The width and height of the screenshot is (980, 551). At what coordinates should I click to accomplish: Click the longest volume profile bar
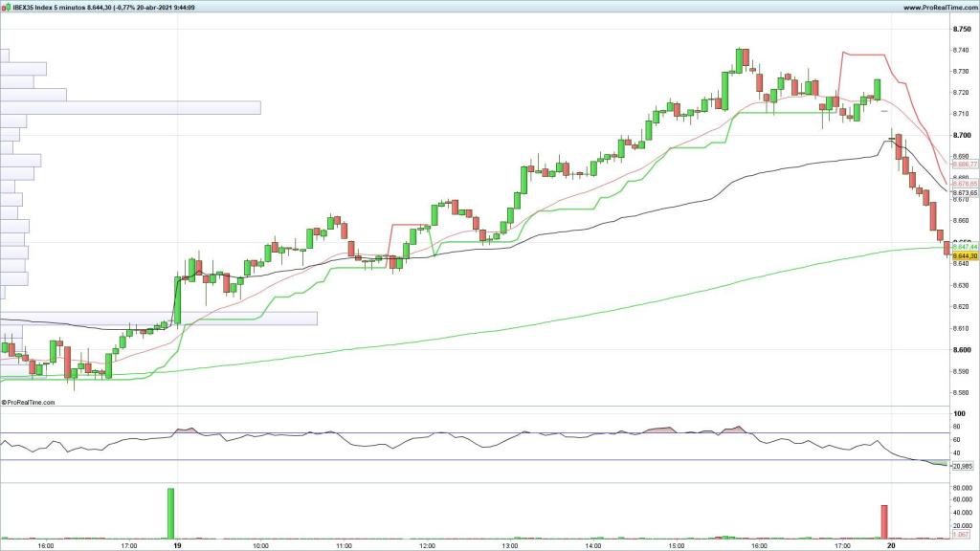pyautogui.click(x=130, y=108)
